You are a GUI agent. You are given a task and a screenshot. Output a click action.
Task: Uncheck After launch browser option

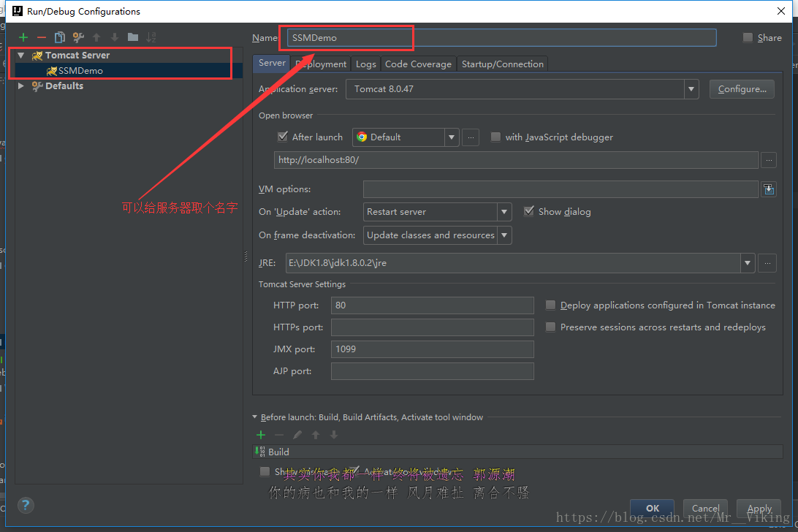pyautogui.click(x=283, y=137)
